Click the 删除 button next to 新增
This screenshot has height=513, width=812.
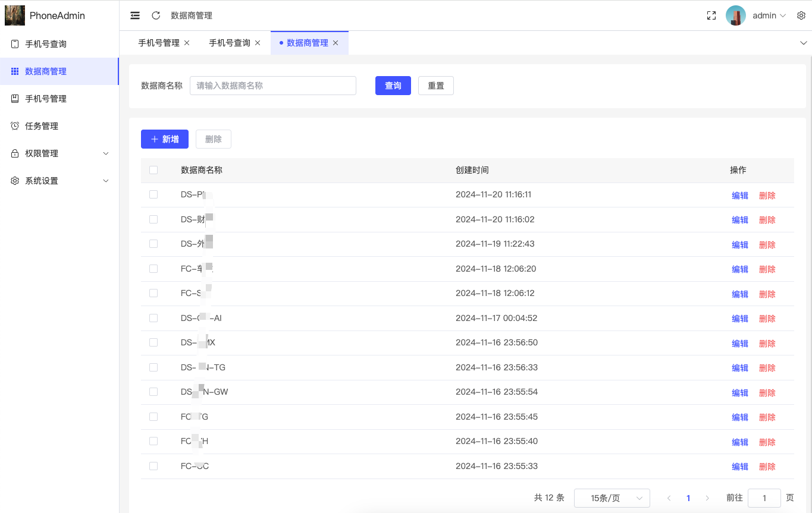click(x=214, y=139)
